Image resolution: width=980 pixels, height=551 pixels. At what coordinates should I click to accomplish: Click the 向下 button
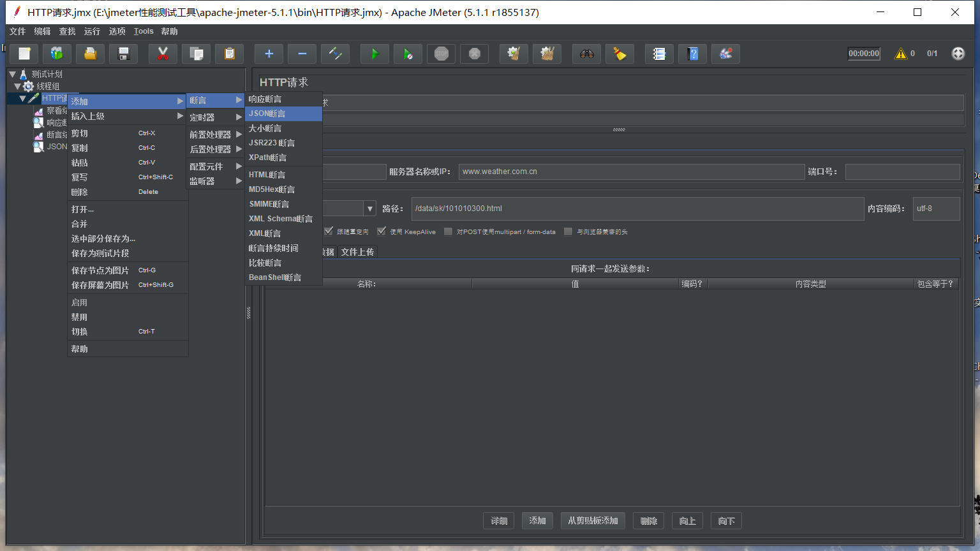pos(726,521)
